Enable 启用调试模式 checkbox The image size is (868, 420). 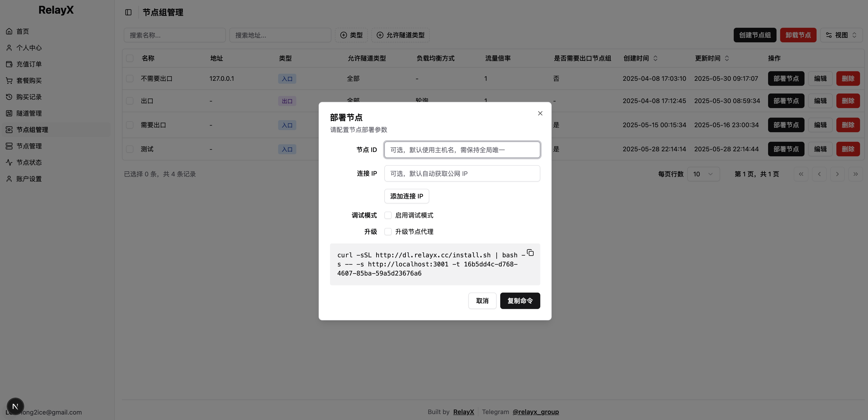pos(388,215)
